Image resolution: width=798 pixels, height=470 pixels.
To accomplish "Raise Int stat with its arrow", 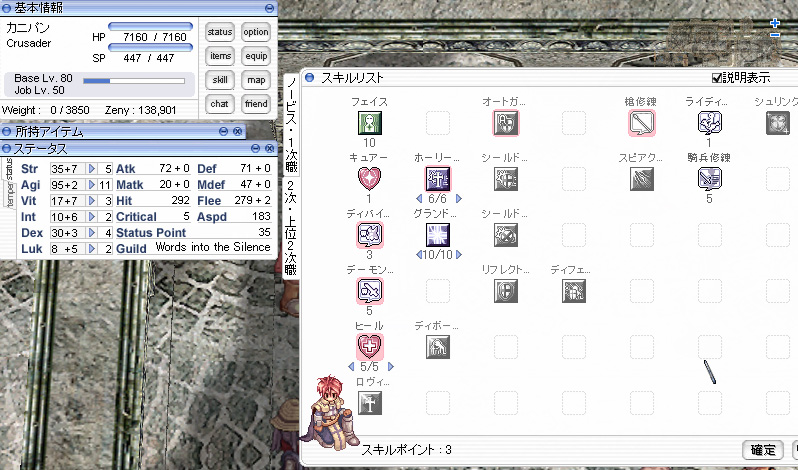I will pos(92,217).
